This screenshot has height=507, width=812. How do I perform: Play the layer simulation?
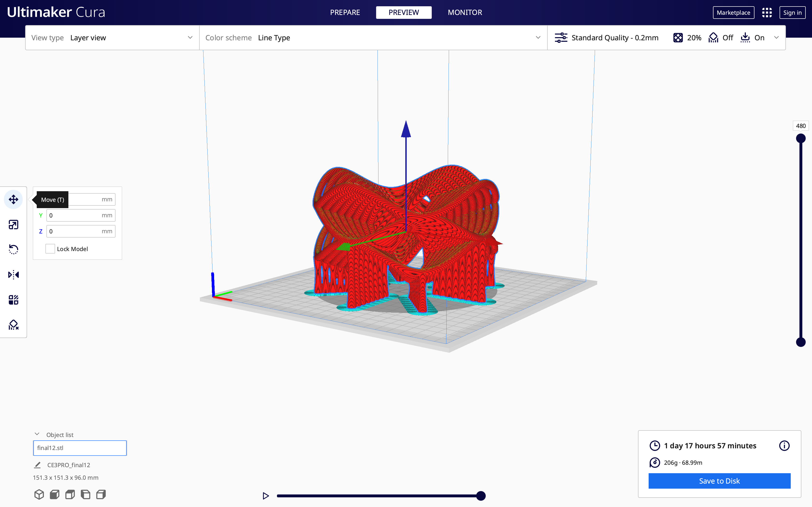tap(266, 496)
